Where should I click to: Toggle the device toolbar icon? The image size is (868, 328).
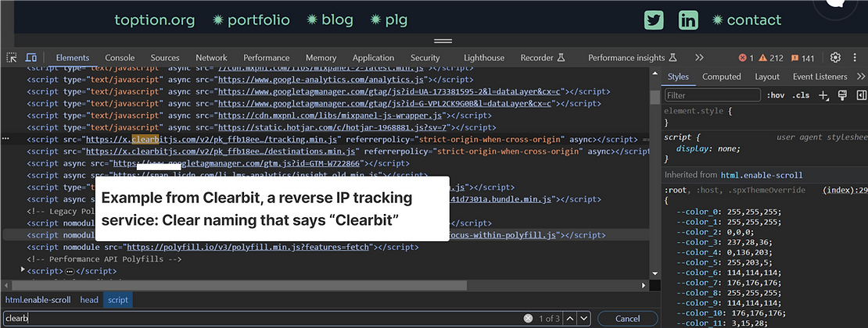pos(31,58)
